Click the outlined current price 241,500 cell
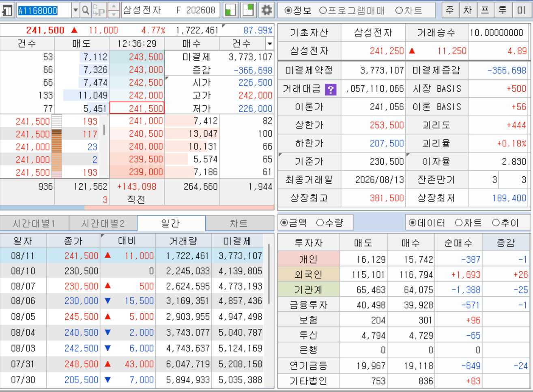 (137, 108)
